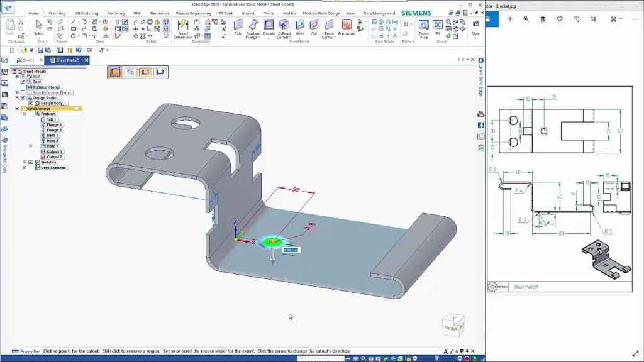Save the document with the floppy icon
Image resolution: width=644 pixels, height=362 pixels.
[40, 50]
